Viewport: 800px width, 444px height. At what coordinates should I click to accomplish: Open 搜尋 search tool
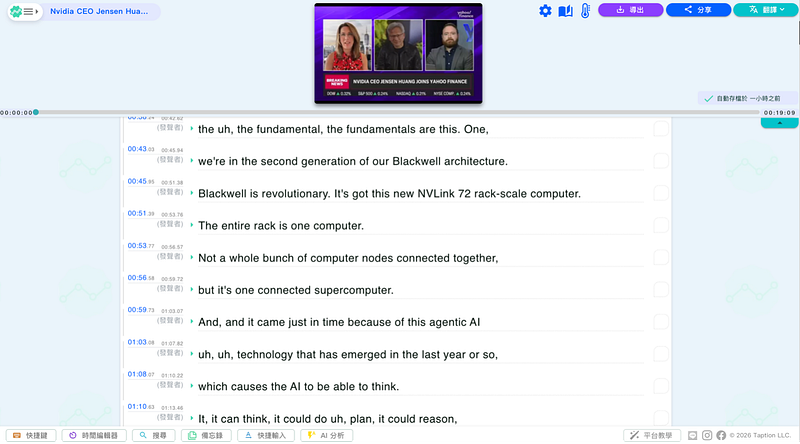point(154,435)
